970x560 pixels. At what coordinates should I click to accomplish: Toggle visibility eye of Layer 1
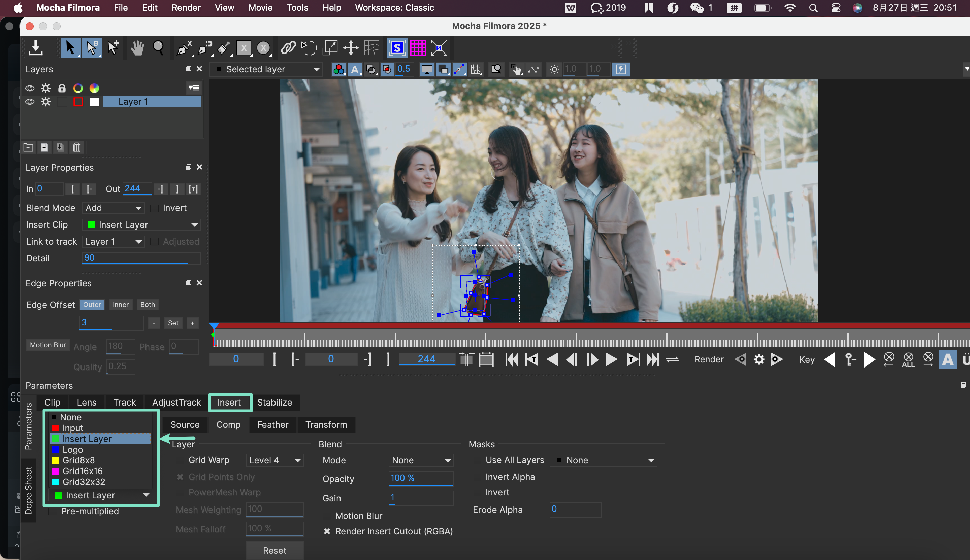click(x=30, y=102)
